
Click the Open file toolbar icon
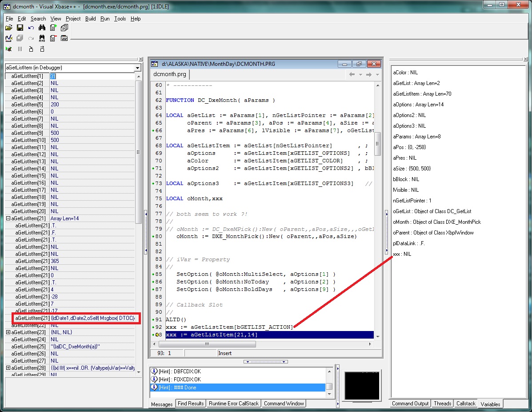coord(9,28)
